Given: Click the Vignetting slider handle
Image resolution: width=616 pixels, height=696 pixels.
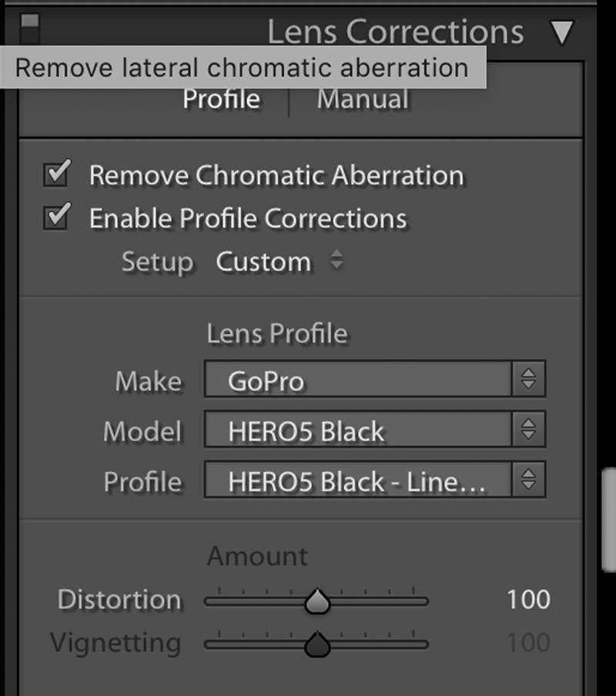Looking at the screenshot, I should pyautogui.click(x=316, y=645).
